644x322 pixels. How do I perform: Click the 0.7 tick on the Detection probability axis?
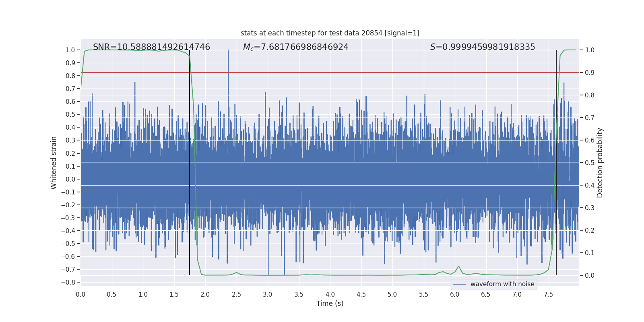[x=590, y=118]
